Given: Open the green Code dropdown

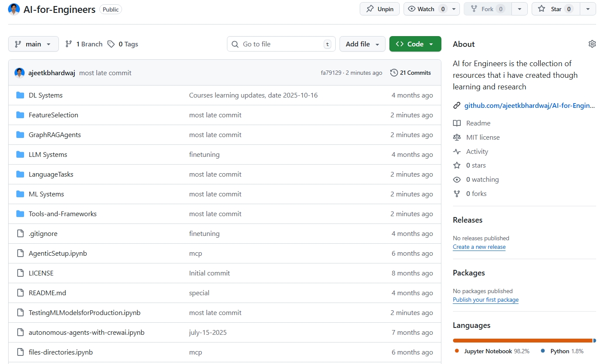Looking at the screenshot, I should pyautogui.click(x=415, y=44).
